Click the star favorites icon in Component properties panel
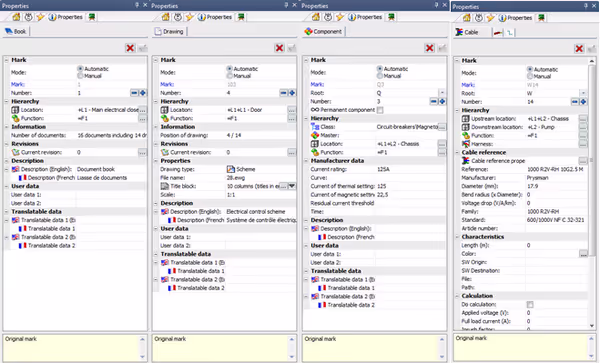This screenshot has height=363, width=600. pos(340,17)
